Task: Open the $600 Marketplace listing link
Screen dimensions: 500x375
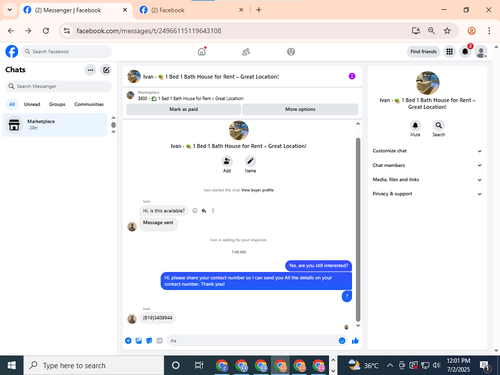Action: (191, 98)
